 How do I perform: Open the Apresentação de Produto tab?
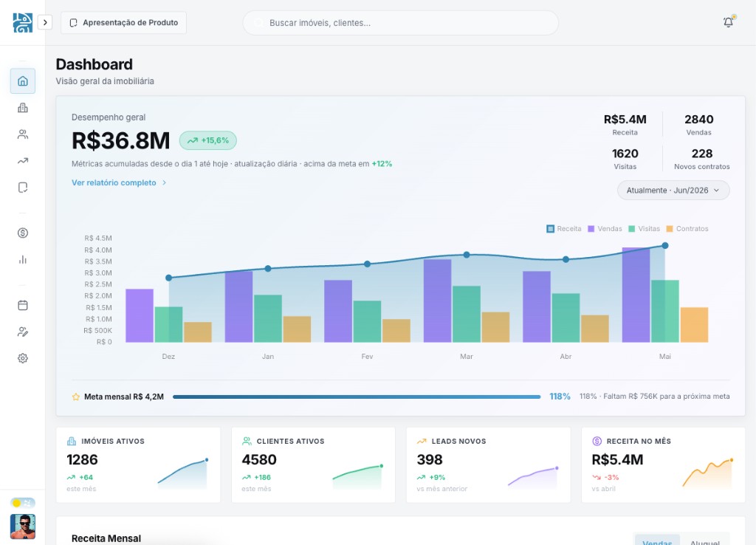coord(124,23)
